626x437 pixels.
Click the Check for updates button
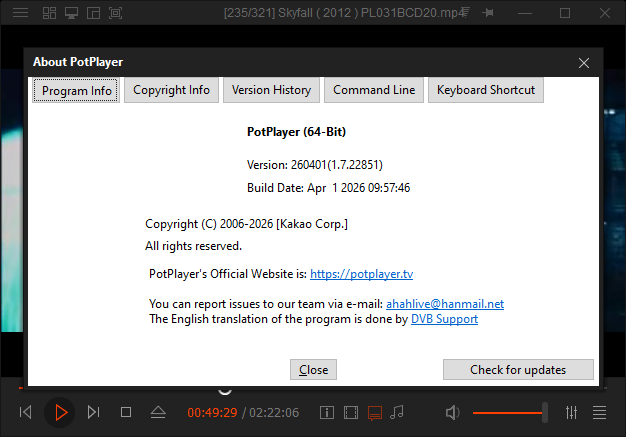pos(518,370)
